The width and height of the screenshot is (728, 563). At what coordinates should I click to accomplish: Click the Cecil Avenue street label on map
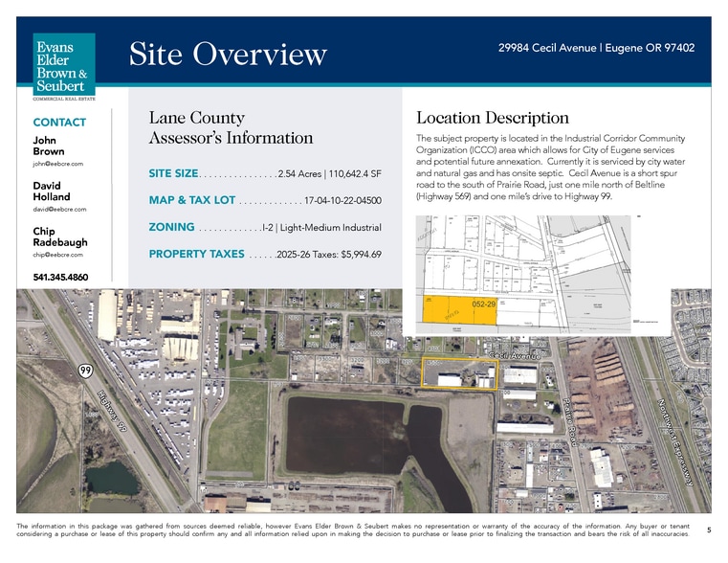[x=516, y=355]
